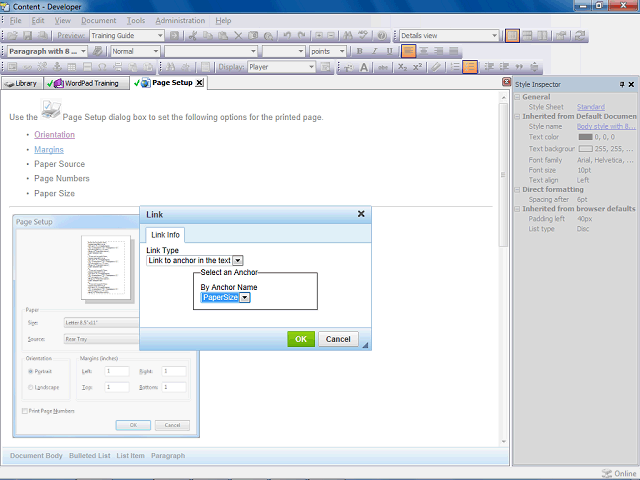Image resolution: width=640 pixels, height=480 pixels.
Task: Click the large A font icon
Action: pyautogui.click(x=364, y=67)
